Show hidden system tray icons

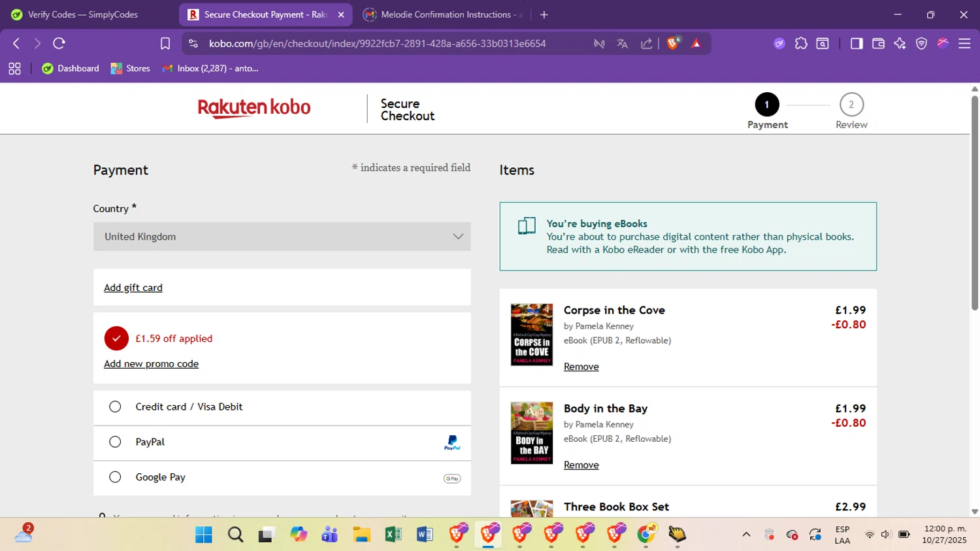tap(746, 535)
